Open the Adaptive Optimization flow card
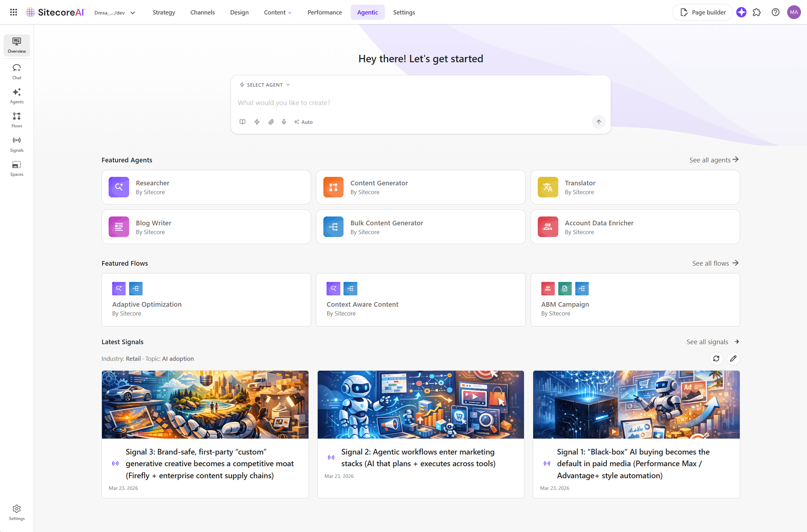The width and height of the screenshot is (807, 532). click(x=206, y=300)
